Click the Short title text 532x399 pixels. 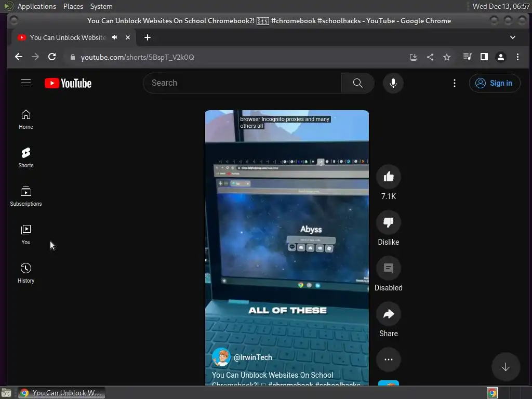(x=286, y=379)
